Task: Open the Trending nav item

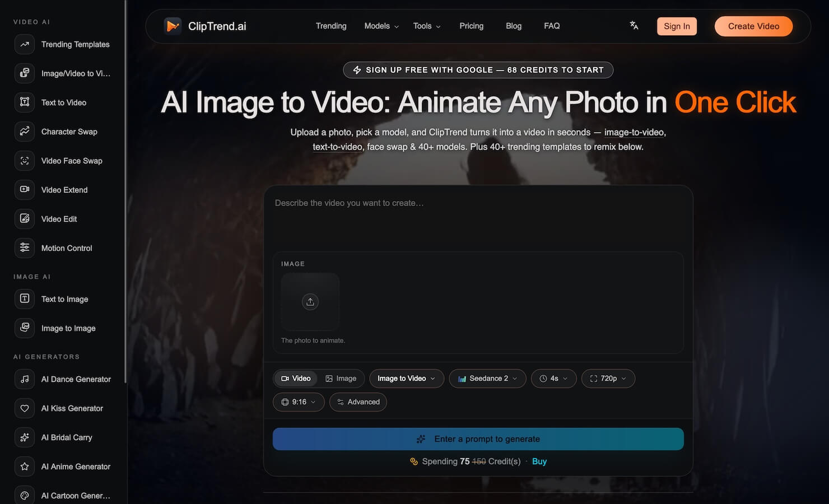Action: (331, 26)
